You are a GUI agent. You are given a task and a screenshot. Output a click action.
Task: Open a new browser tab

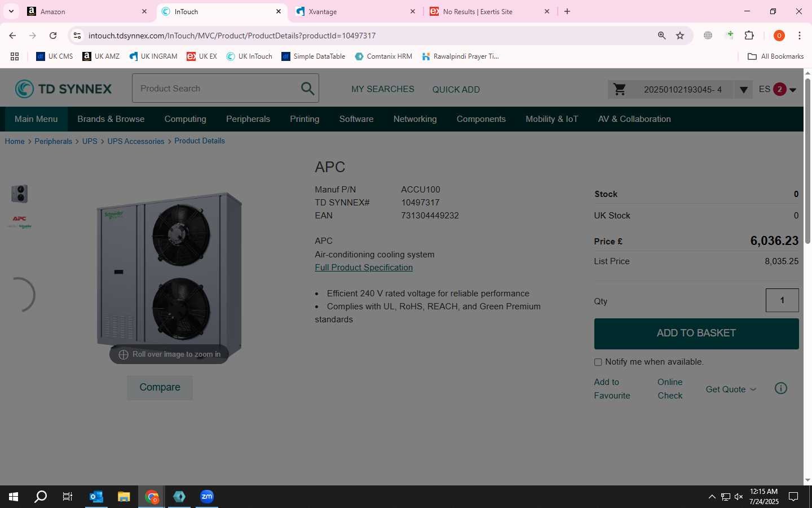point(567,11)
